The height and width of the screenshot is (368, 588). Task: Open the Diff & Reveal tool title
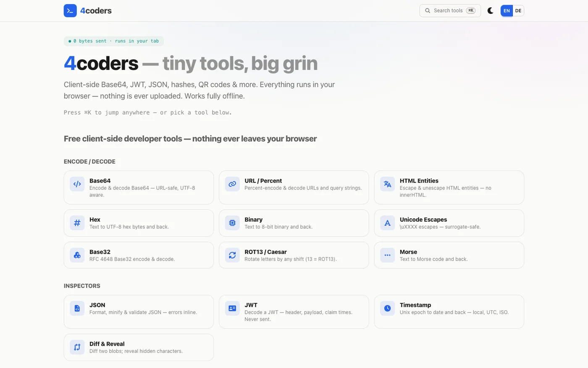coord(107,344)
